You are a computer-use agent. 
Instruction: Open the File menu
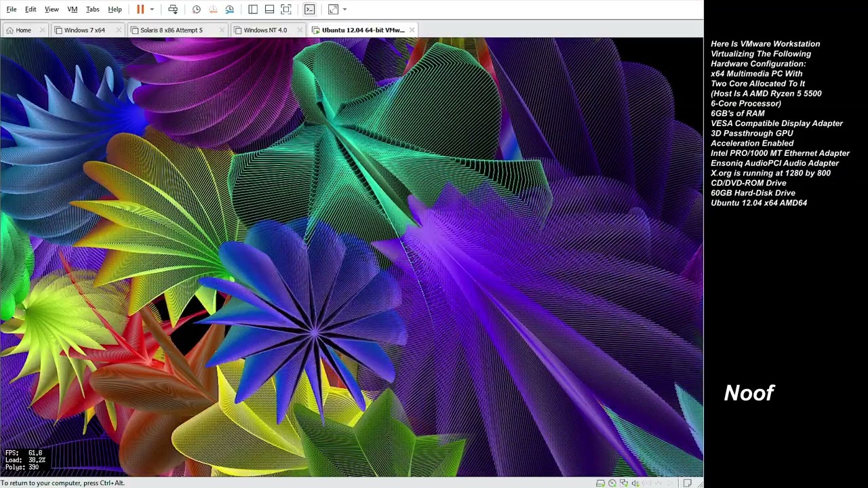(x=12, y=9)
